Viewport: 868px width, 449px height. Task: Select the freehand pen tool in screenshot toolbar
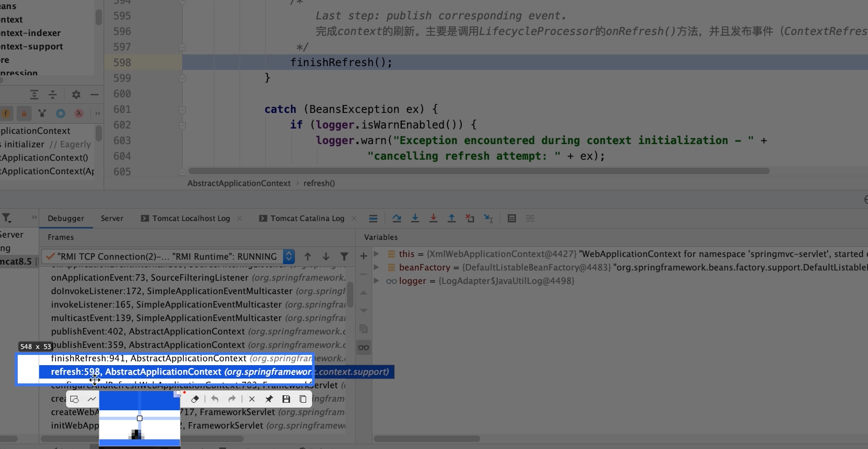click(92, 399)
